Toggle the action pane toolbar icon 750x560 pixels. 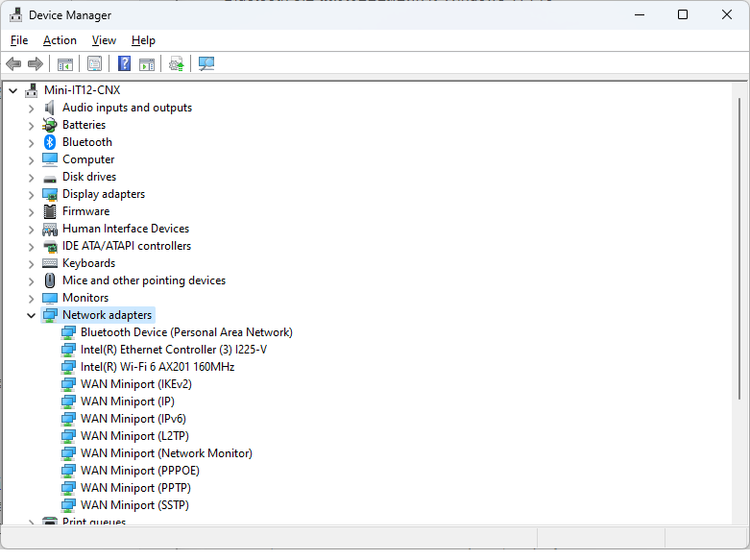[x=147, y=63]
